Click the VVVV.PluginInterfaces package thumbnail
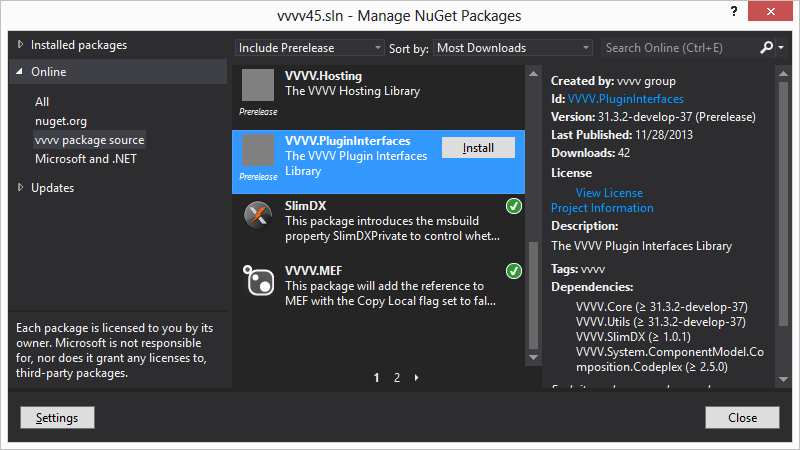Screen dimensions: 800x450 258,150
